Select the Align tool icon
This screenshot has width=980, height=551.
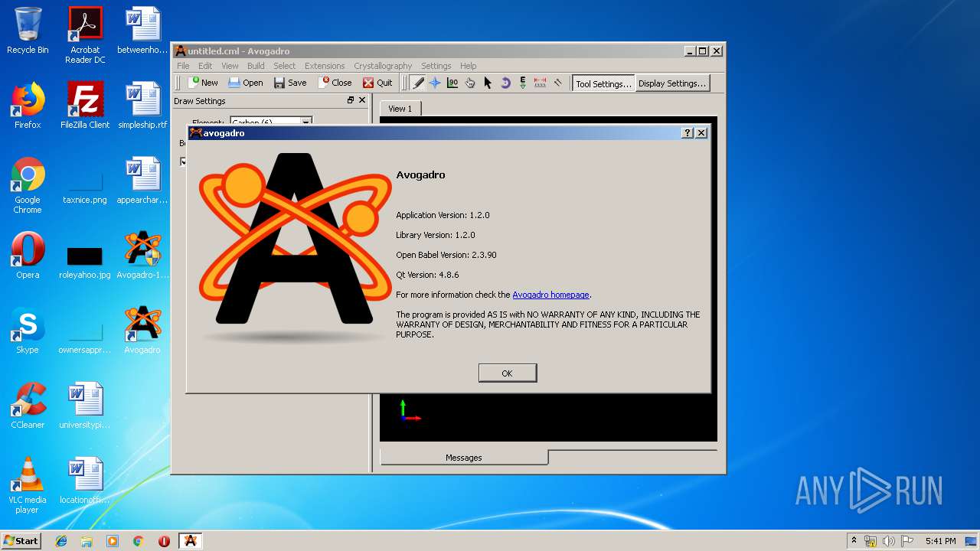click(558, 83)
